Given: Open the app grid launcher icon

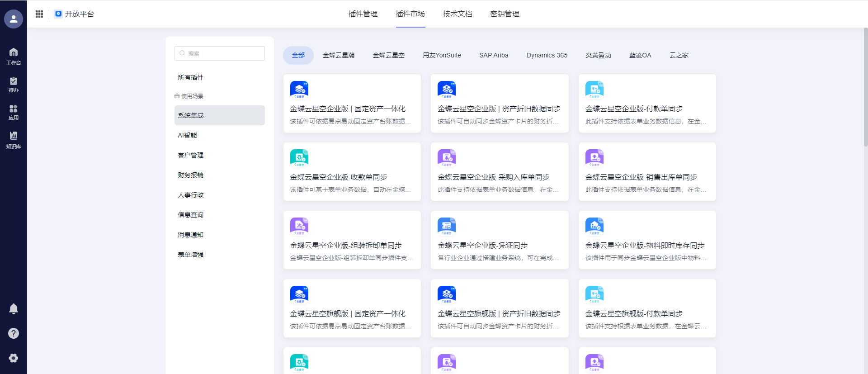Looking at the screenshot, I should point(39,14).
